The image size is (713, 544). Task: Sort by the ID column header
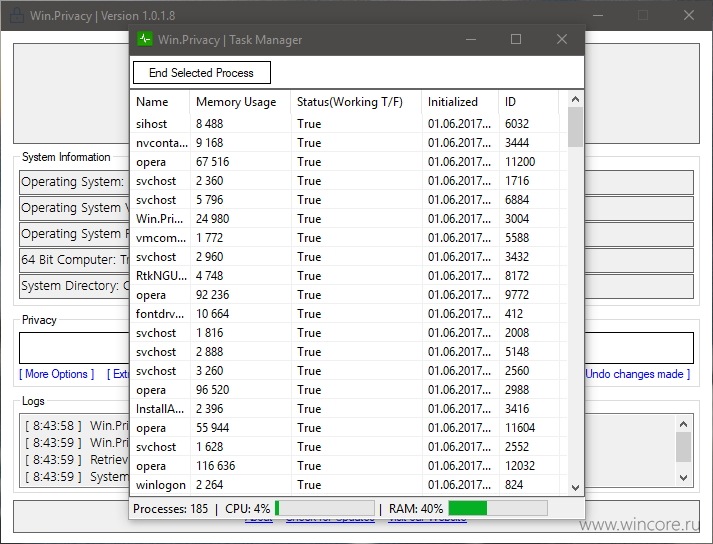click(x=529, y=102)
